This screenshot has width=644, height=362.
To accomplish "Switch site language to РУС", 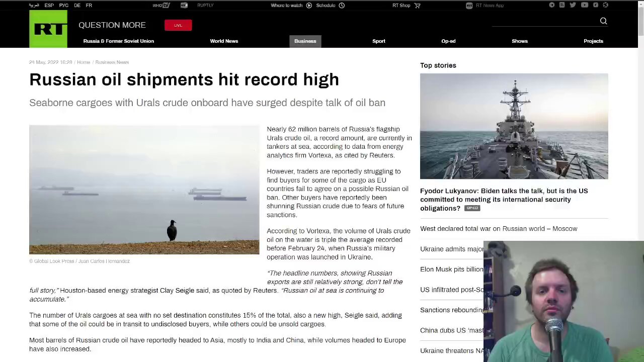I will (63, 5).
